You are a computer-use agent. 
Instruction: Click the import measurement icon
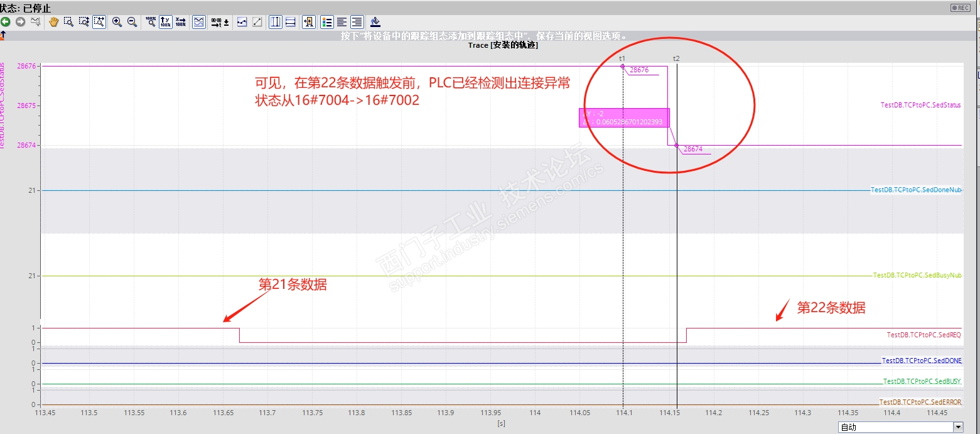tap(309, 21)
